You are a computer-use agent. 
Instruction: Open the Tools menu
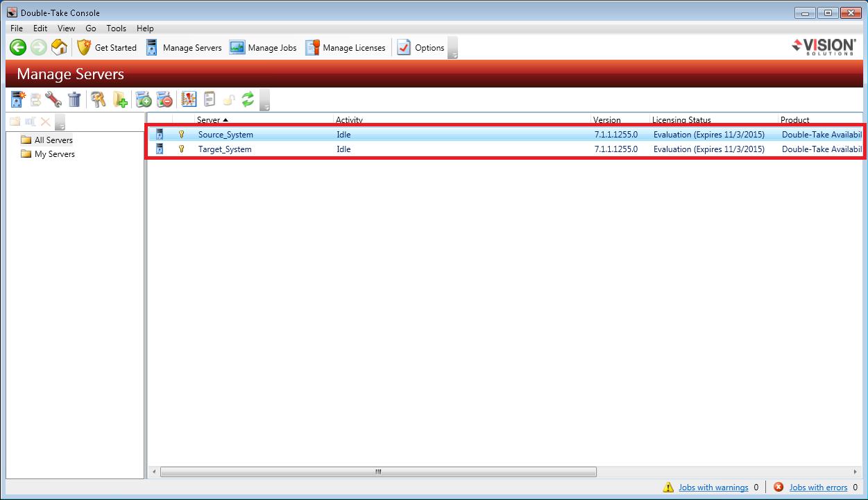116,28
